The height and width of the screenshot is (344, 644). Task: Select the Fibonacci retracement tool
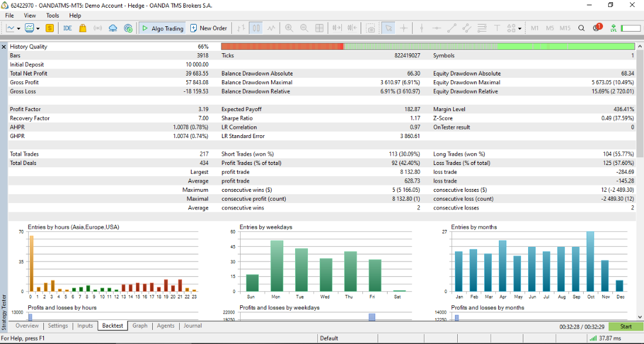(x=482, y=28)
